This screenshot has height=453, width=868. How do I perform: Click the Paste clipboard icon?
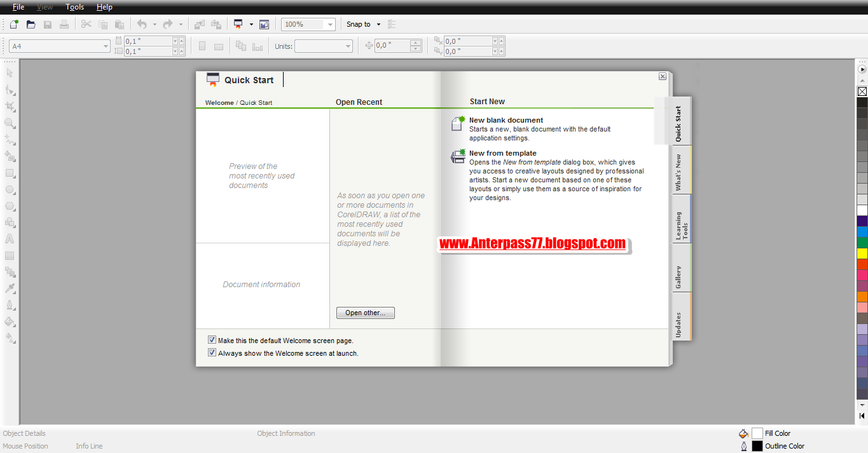120,24
